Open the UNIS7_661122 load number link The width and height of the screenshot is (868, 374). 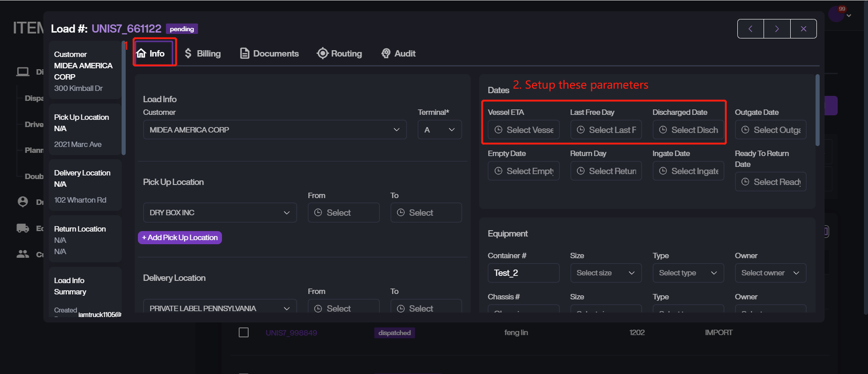click(126, 28)
